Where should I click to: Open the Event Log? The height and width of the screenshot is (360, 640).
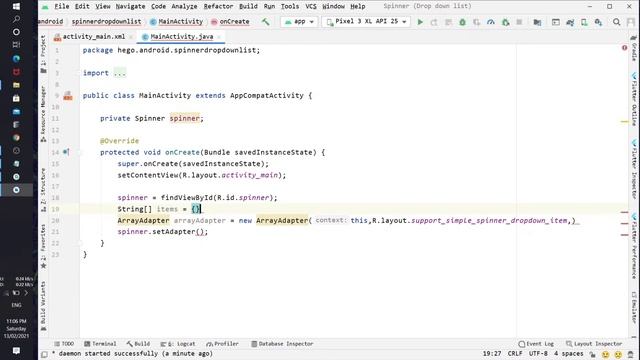536,344
